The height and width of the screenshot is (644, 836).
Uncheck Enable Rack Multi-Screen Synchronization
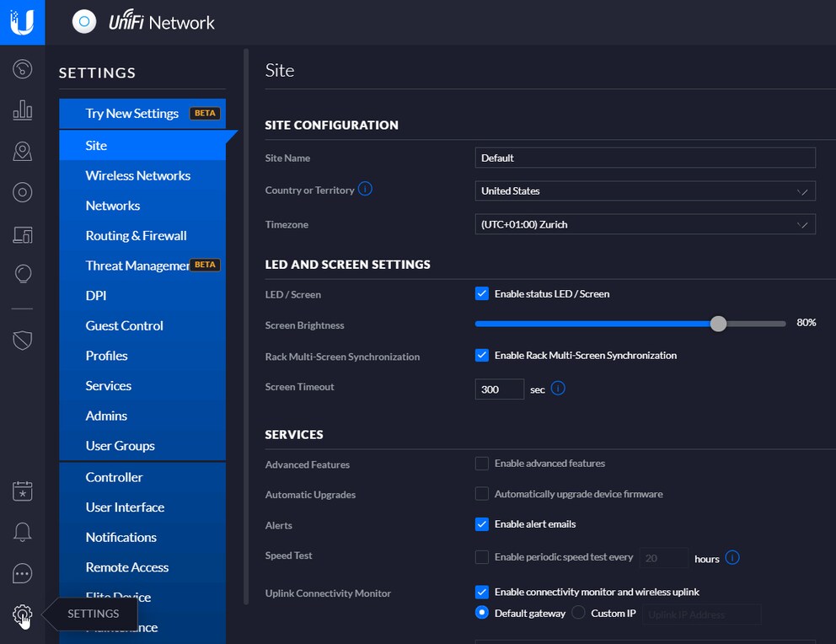pos(482,355)
